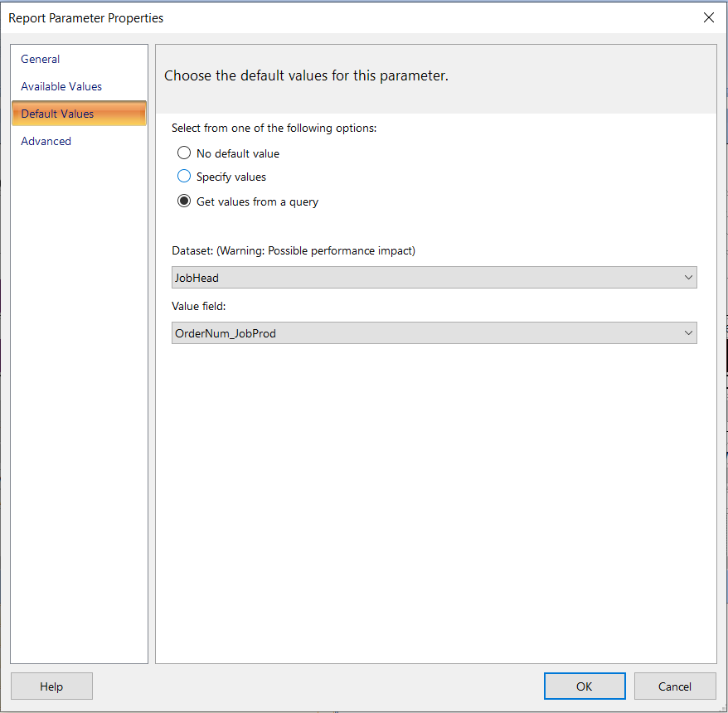
Task: Click the Choose the default values heading
Action: pyautogui.click(x=307, y=75)
